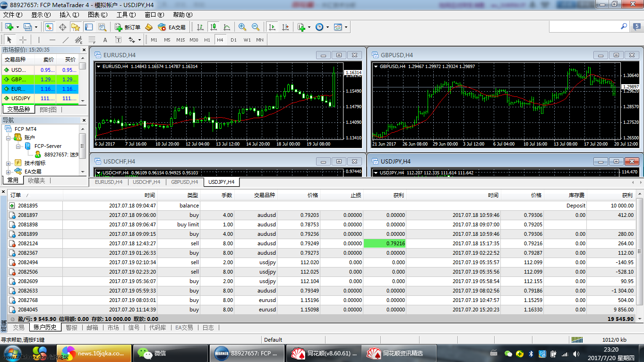This screenshot has height=362, width=644.
Task: Open indicators list dropdown arrow
Action: click(x=309, y=27)
